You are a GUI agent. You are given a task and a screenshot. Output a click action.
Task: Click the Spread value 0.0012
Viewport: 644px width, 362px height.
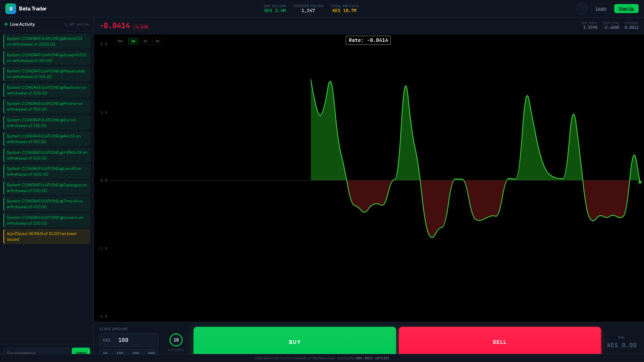tap(632, 27)
